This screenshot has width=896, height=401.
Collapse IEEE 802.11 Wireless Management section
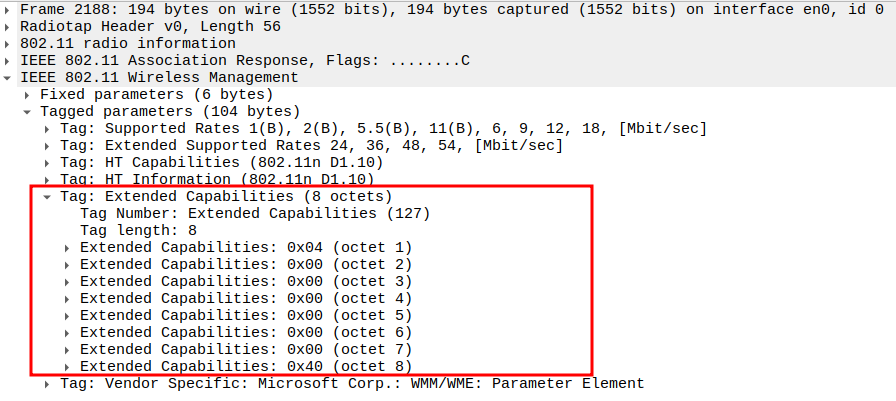click(x=9, y=77)
